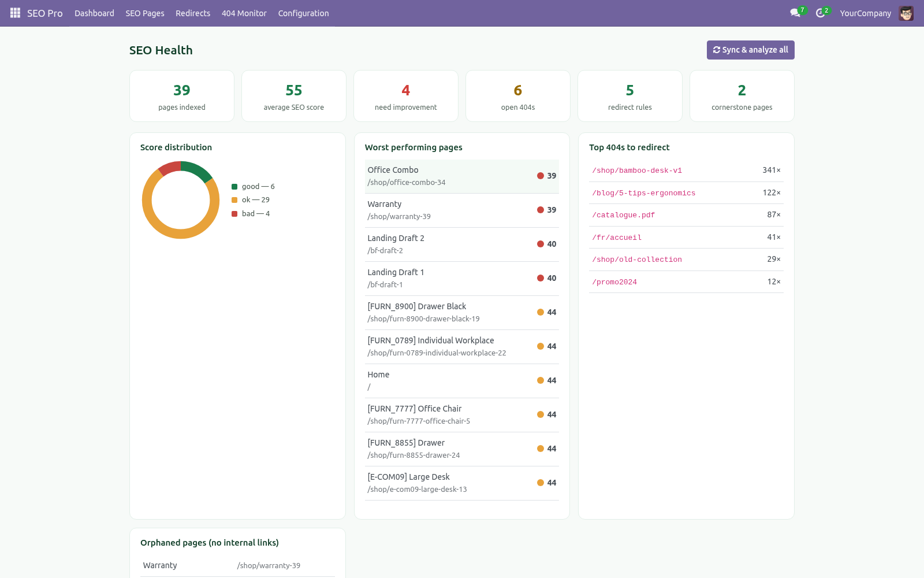Open the conversations chat icon
This screenshot has width=924, height=578.
point(795,13)
